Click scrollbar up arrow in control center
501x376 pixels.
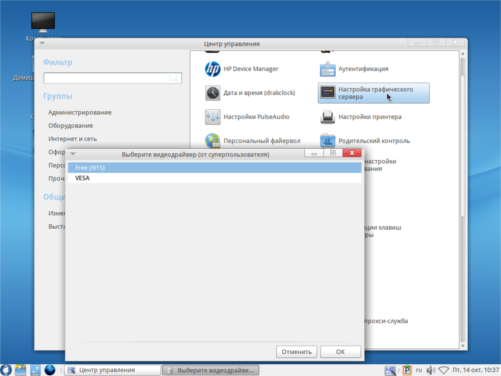coord(463,54)
